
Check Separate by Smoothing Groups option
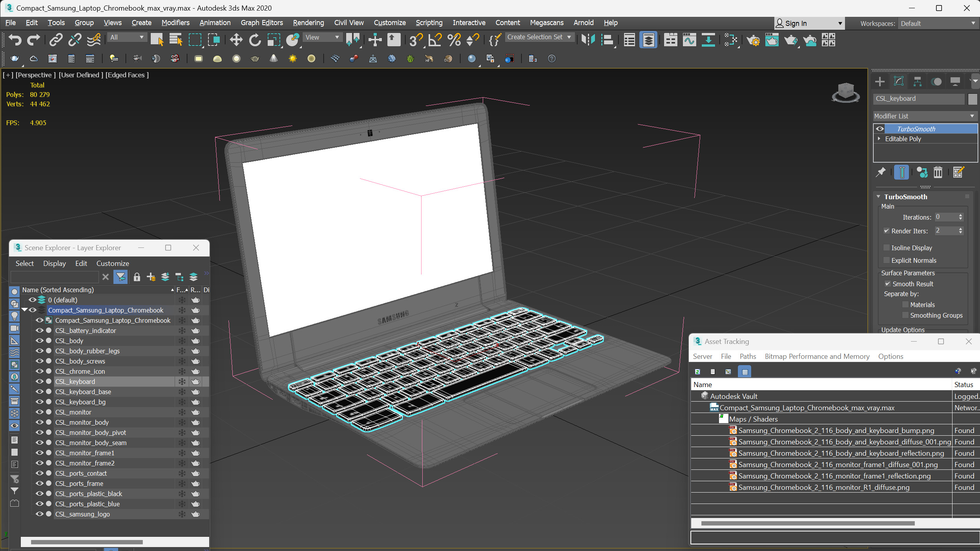tap(905, 315)
